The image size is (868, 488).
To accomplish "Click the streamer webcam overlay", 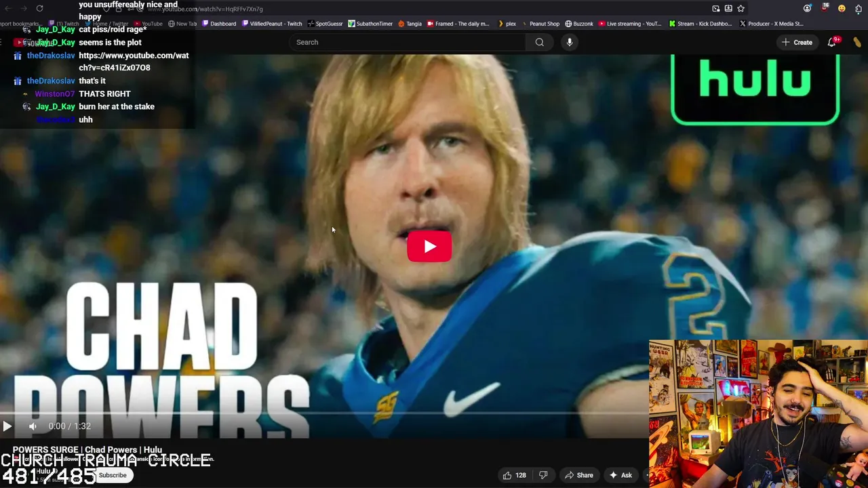I will [758, 413].
